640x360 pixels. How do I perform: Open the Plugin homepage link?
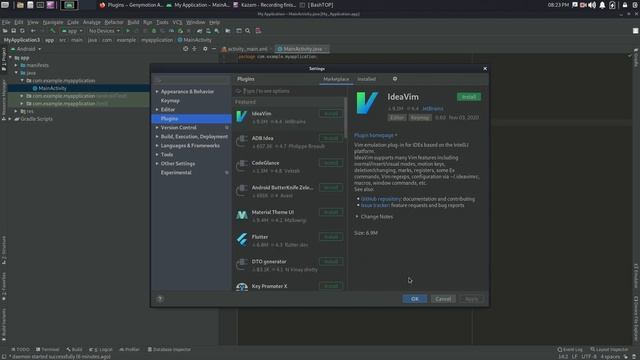point(375,135)
